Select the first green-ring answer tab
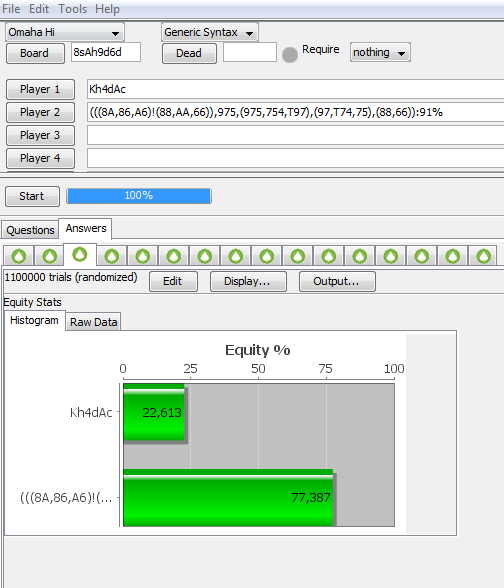Image resolution: width=504 pixels, height=588 pixels. coord(19,256)
